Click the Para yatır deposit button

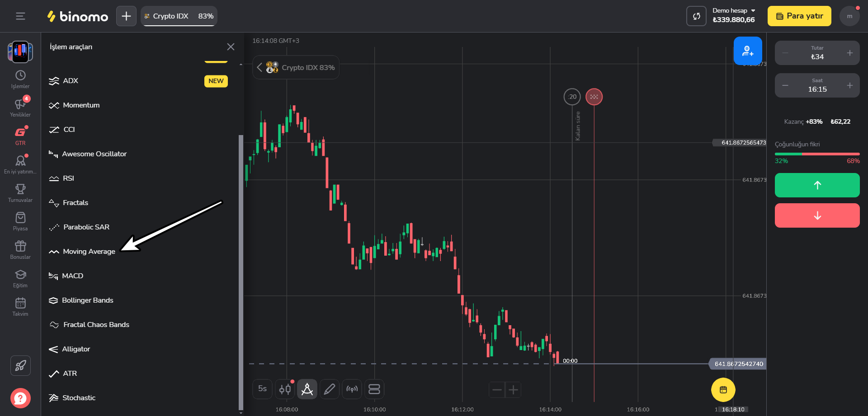pos(799,16)
